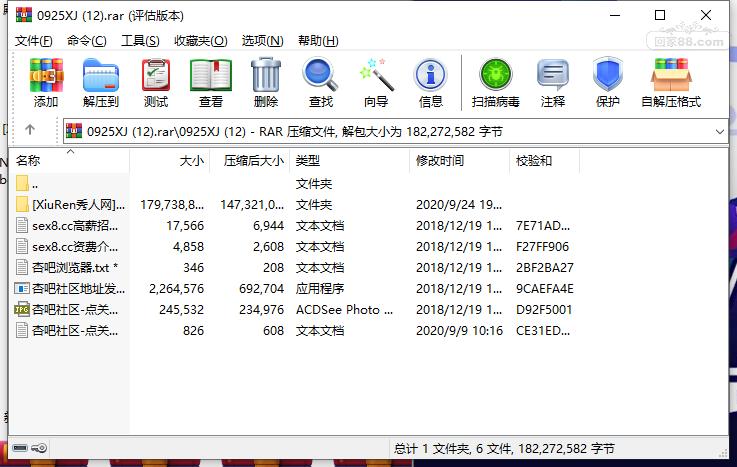Click the WinRAR icon in the title bar
This screenshot has width=737, height=467.
[x=24, y=15]
